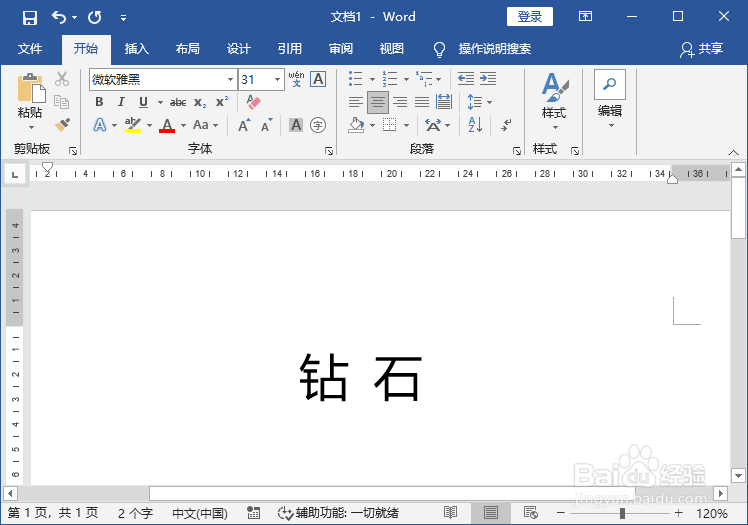748x525 pixels.
Task: Switch to the 设计 (Design) tab
Action: coord(239,49)
